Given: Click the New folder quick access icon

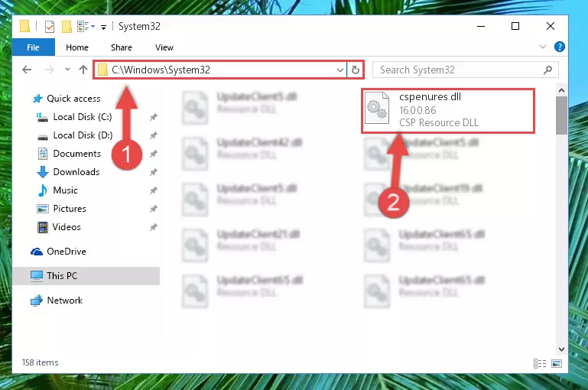Looking at the screenshot, I should 67,27.
